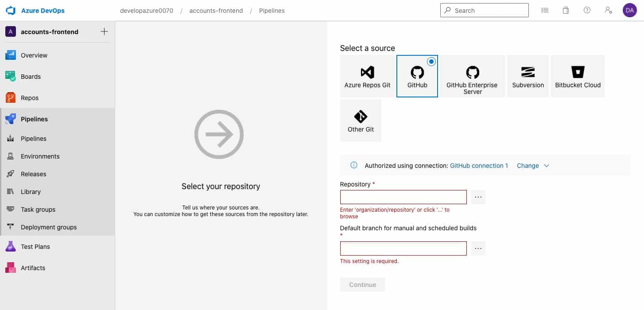Open the GitHub connection 1 link

[479, 166]
